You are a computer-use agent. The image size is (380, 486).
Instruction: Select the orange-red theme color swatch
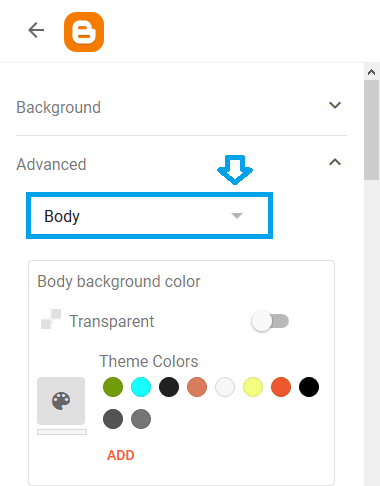281,387
